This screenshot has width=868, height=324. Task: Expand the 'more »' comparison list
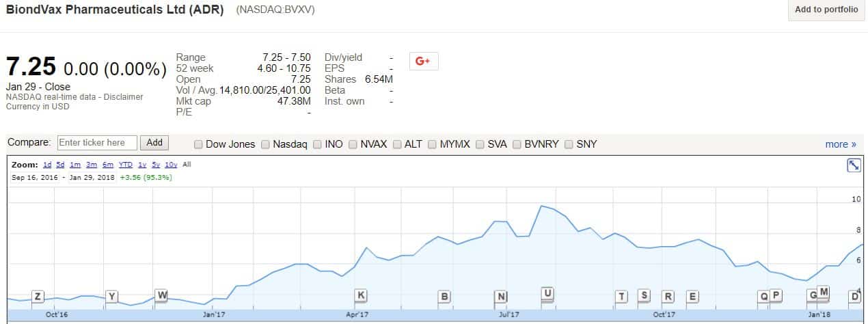[x=840, y=144]
